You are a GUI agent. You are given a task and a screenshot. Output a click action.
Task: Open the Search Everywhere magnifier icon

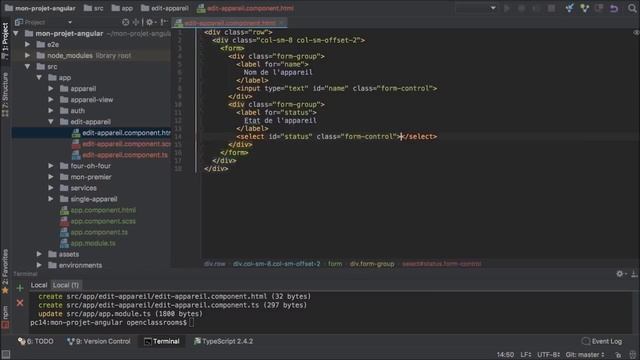pos(632,8)
